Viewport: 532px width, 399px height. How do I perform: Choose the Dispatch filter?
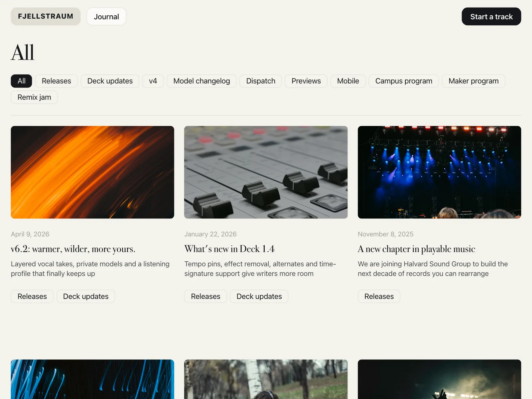(261, 81)
